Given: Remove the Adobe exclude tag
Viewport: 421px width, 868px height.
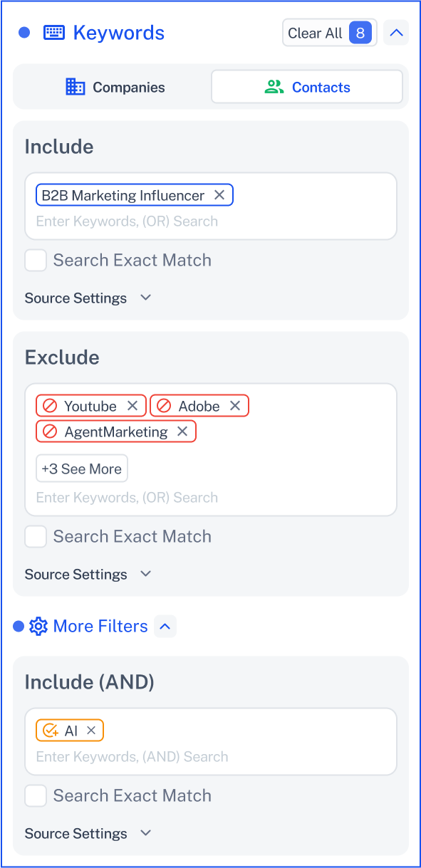Looking at the screenshot, I should coord(235,406).
